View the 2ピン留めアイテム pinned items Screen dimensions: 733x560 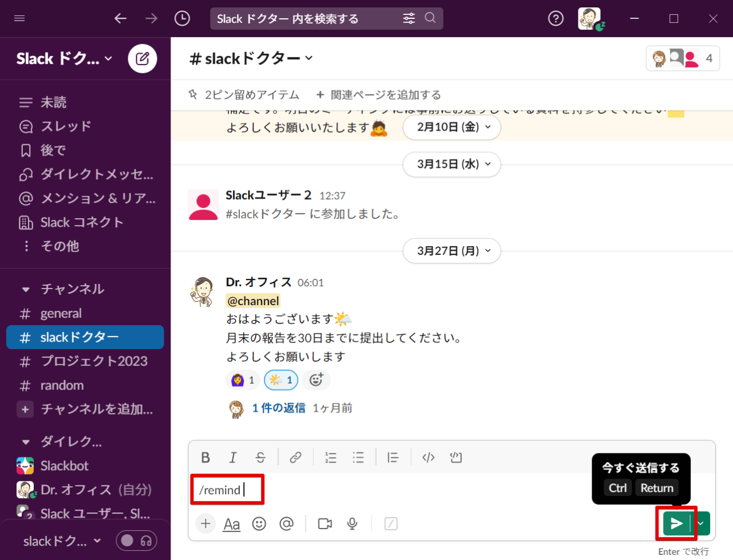click(245, 94)
